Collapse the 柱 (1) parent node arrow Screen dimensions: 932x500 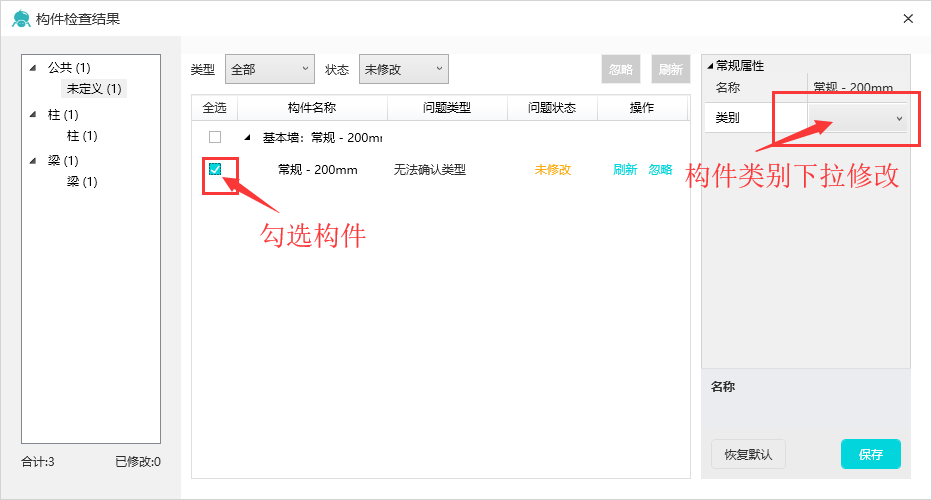[33, 114]
